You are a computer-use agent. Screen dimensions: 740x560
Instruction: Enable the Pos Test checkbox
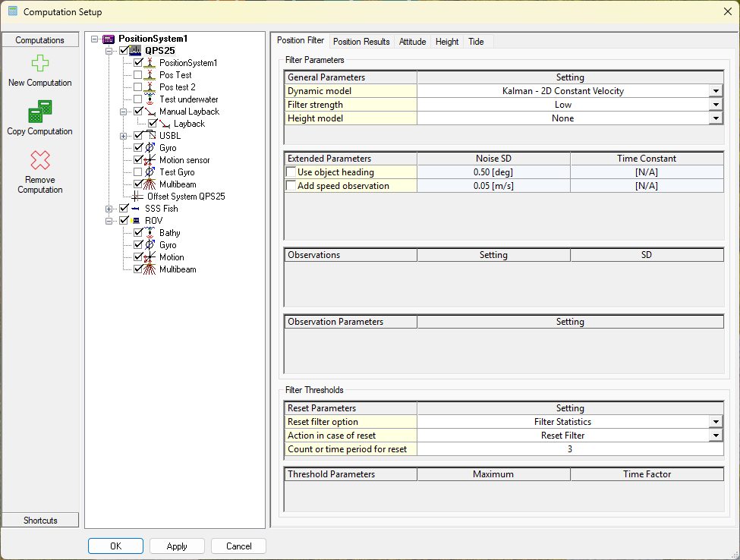(x=138, y=75)
